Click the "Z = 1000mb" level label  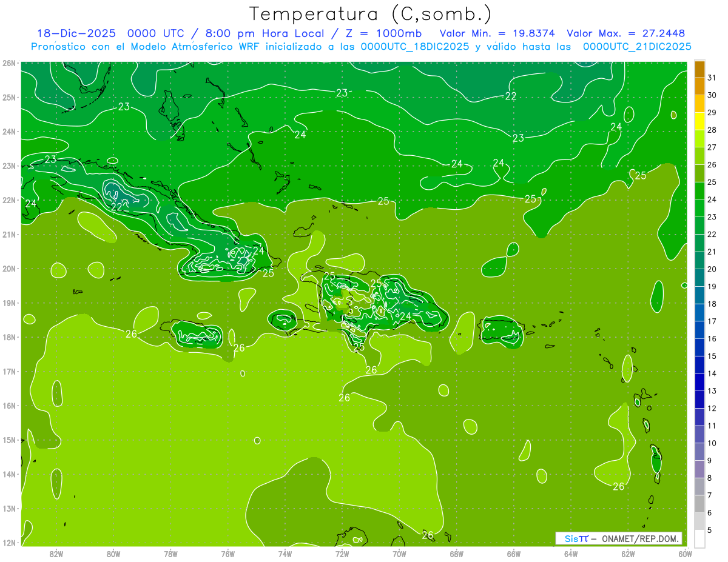pos(383,33)
